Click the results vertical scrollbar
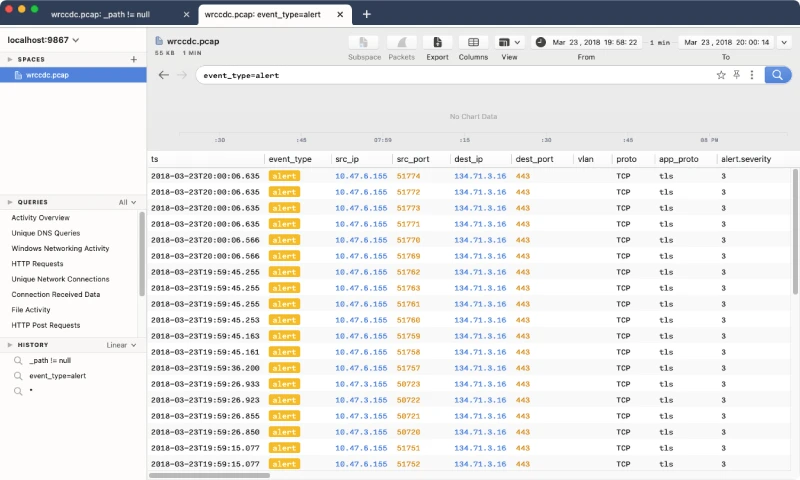Image resolution: width=800 pixels, height=480 pixels. [x=795, y=232]
